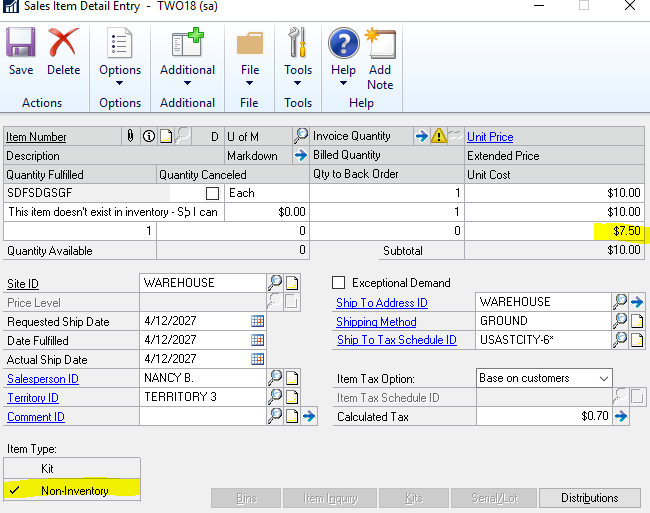Open the Help toolbar menu
Image resolution: width=650 pixels, height=513 pixels.
pos(343,56)
